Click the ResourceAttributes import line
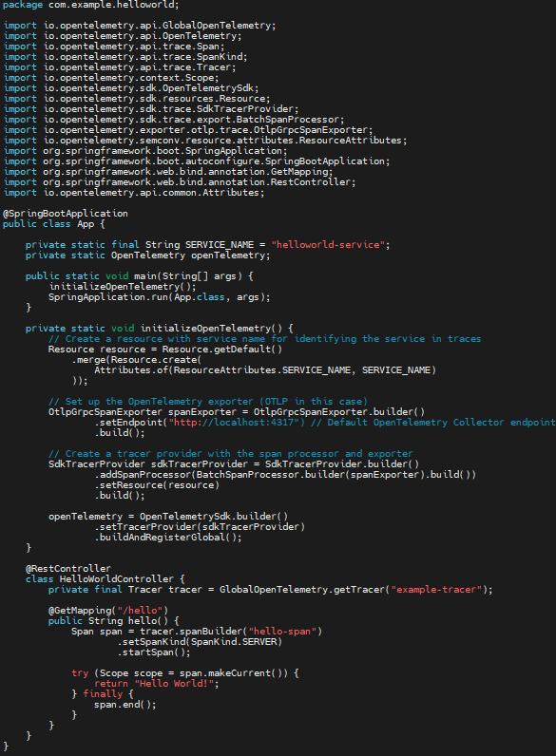 pyautogui.click(x=205, y=141)
